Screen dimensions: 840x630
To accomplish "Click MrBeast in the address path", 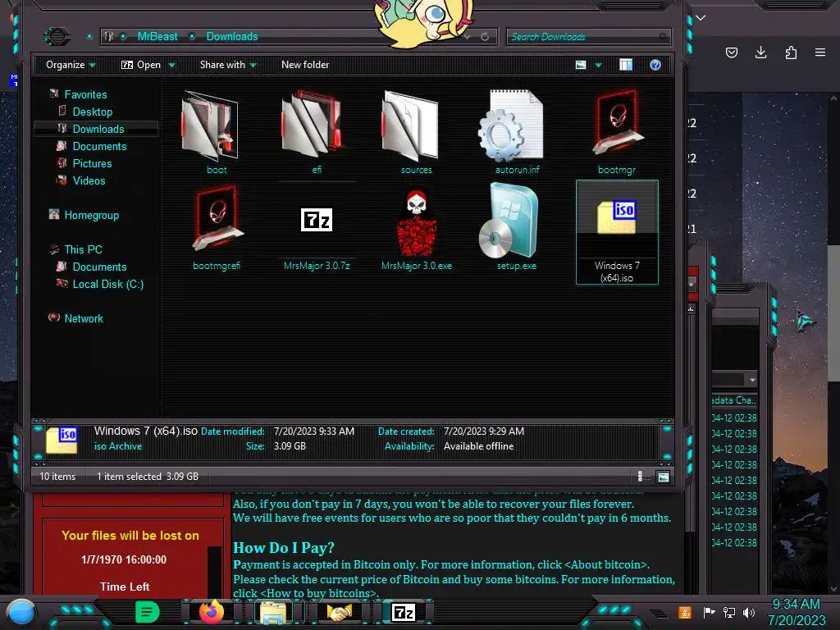I will click(157, 36).
